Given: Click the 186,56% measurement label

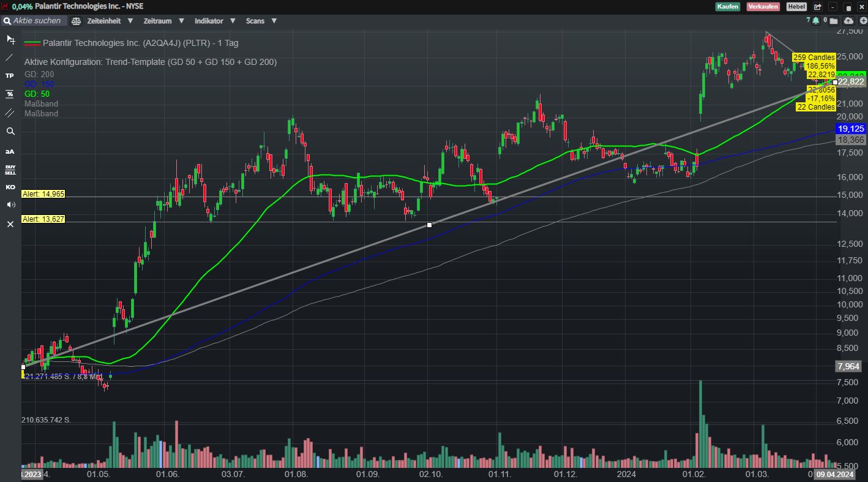Looking at the screenshot, I should click(x=820, y=66).
